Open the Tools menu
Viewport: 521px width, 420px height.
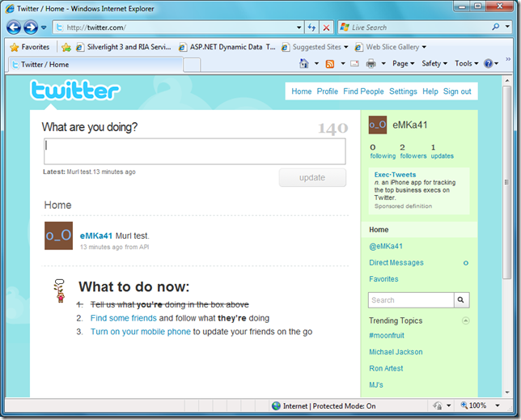pyautogui.click(x=466, y=63)
